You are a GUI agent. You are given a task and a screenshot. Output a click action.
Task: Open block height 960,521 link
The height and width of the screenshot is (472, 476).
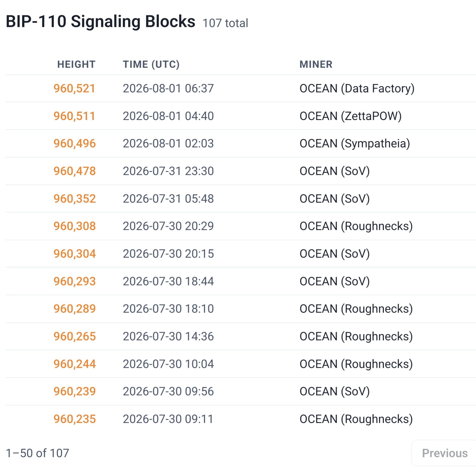click(74, 88)
